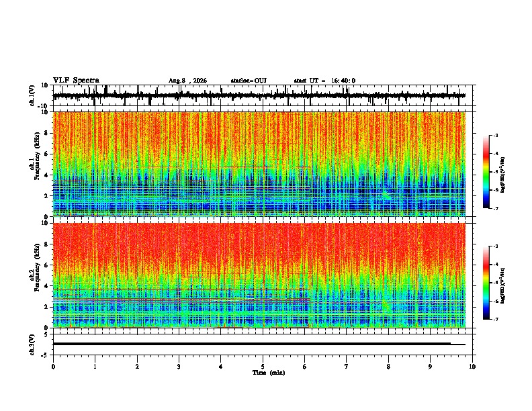
Task: Click the '2' kHz tick of ch.1 spectrogram
Action: (x=47, y=195)
